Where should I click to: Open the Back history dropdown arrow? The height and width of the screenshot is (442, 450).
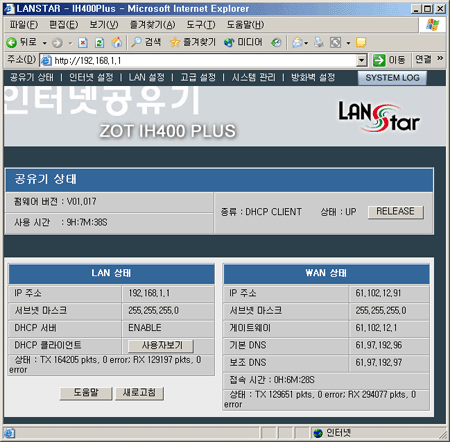click(x=44, y=43)
